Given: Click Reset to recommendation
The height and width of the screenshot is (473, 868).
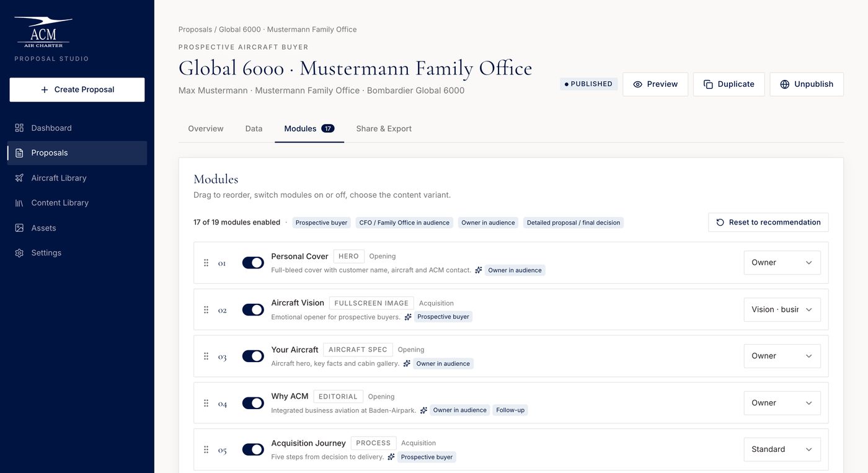Looking at the screenshot, I should tap(768, 223).
